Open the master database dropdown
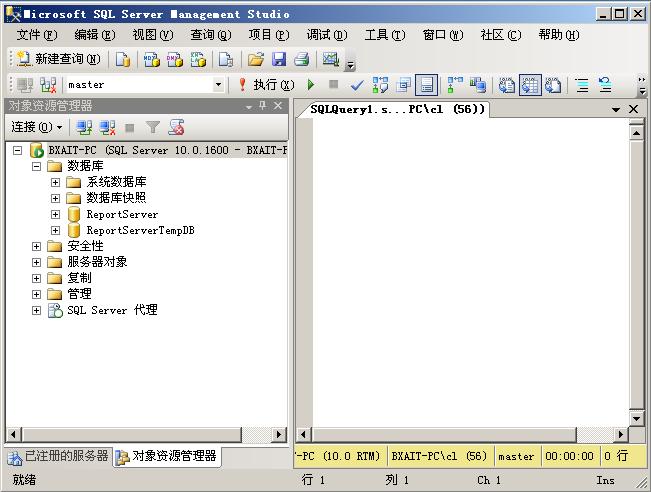Image resolution: width=651 pixels, height=492 pixels. pyautogui.click(x=218, y=85)
